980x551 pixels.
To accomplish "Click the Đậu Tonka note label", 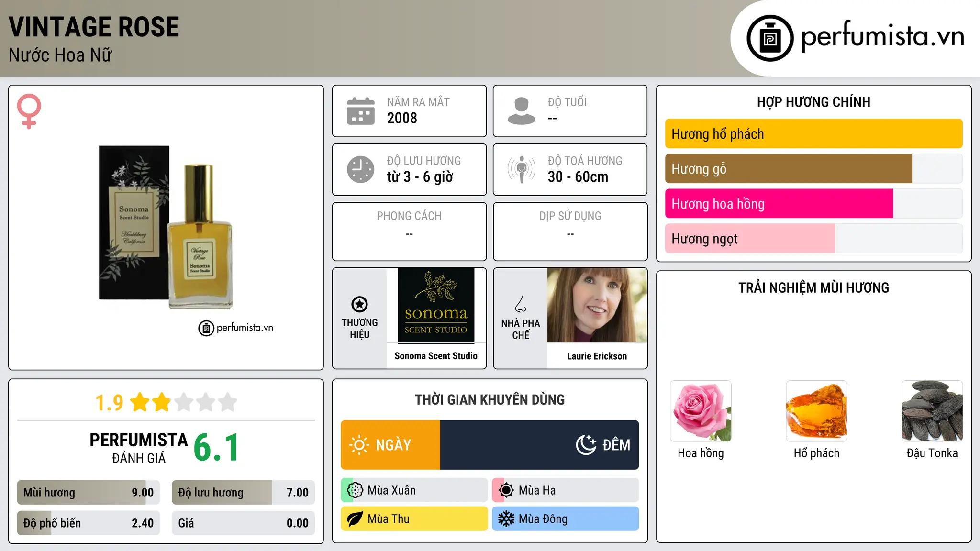I will tap(932, 453).
